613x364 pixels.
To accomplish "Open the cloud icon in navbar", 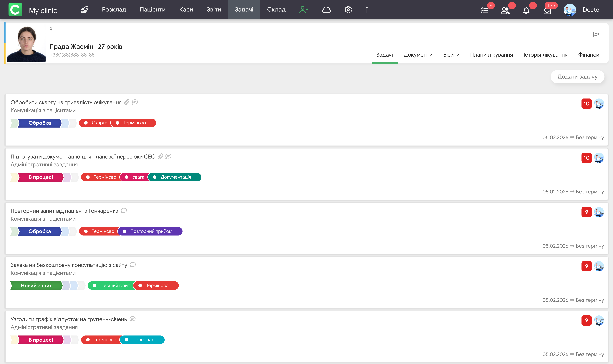I will (326, 10).
